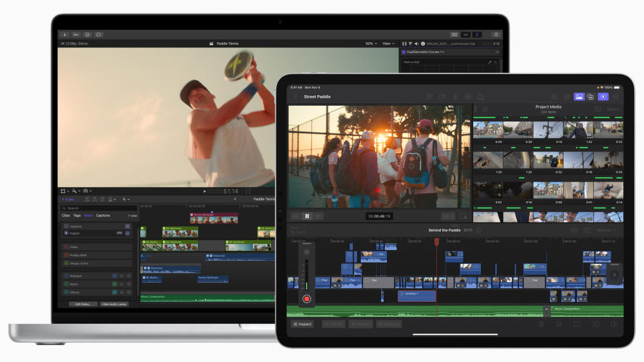Click the iPad battery status icon
The image size is (644, 362).
pos(617,87)
